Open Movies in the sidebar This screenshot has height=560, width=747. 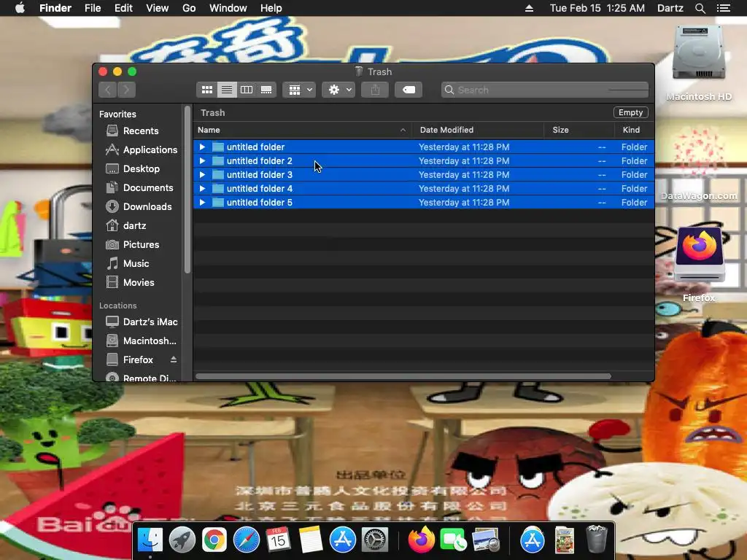point(130,282)
